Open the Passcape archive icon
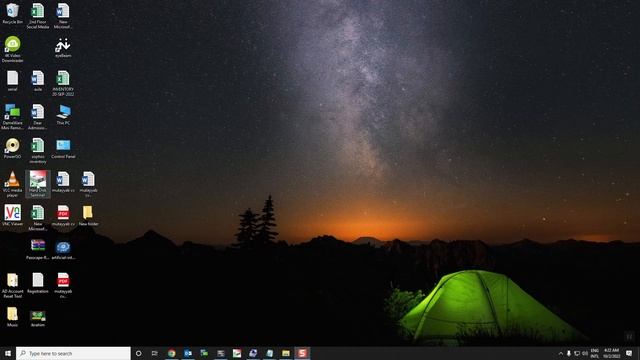640x360 pixels. point(38,249)
